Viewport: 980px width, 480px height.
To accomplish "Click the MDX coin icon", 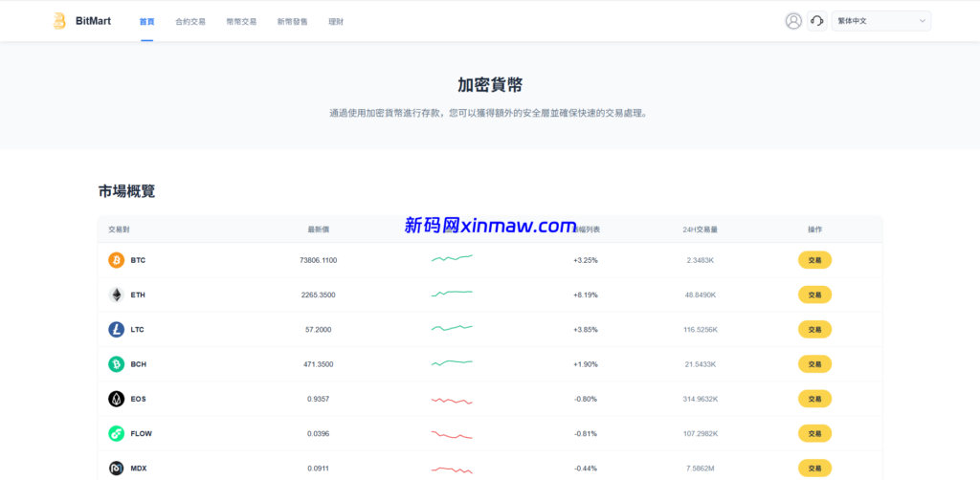I will click(x=116, y=468).
